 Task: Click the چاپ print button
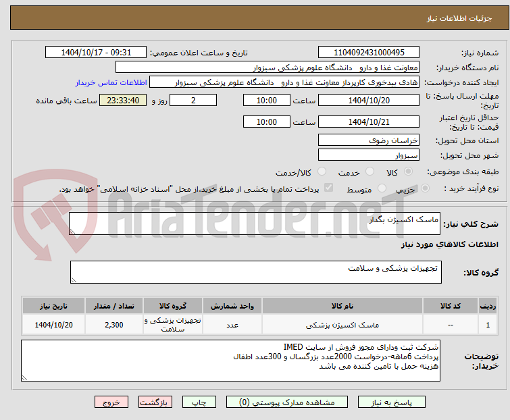click(199, 402)
